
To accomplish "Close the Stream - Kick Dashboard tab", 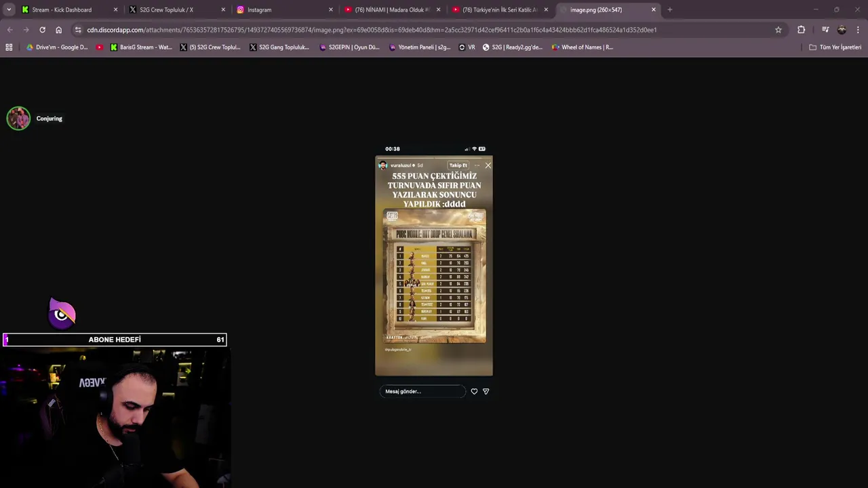I will 115,9.
